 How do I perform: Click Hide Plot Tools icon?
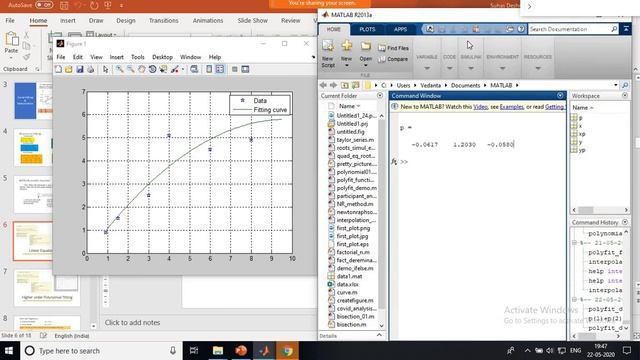tap(235, 69)
